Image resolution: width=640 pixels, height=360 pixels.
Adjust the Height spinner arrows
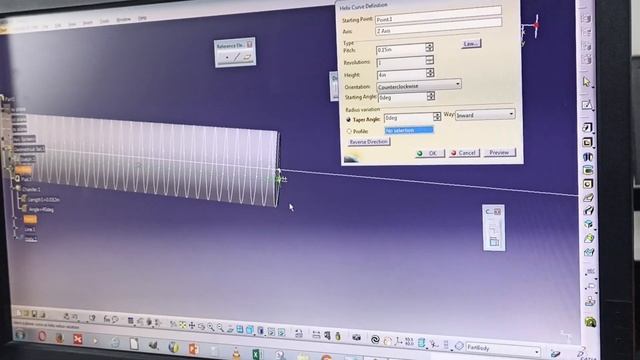430,73
